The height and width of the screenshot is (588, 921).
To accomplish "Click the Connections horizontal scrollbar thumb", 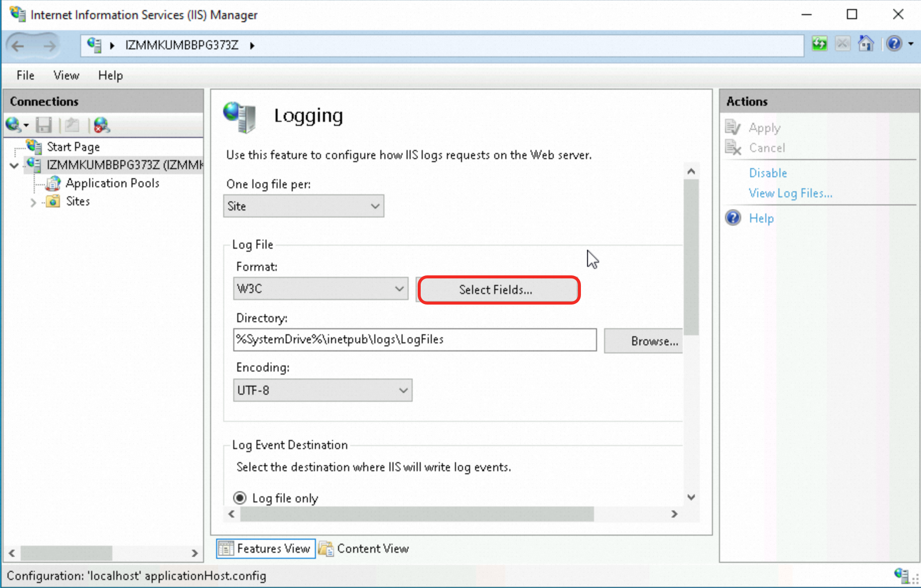I will pos(67,553).
